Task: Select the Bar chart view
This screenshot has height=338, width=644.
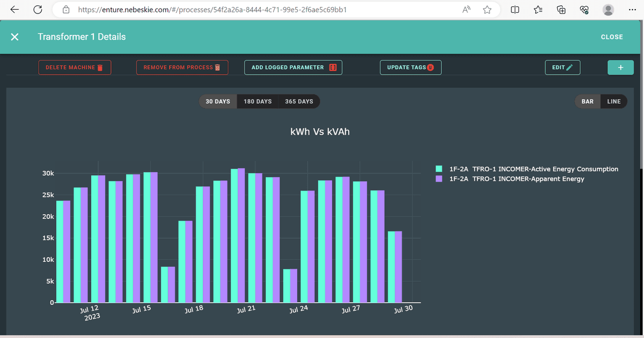Action: (588, 101)
